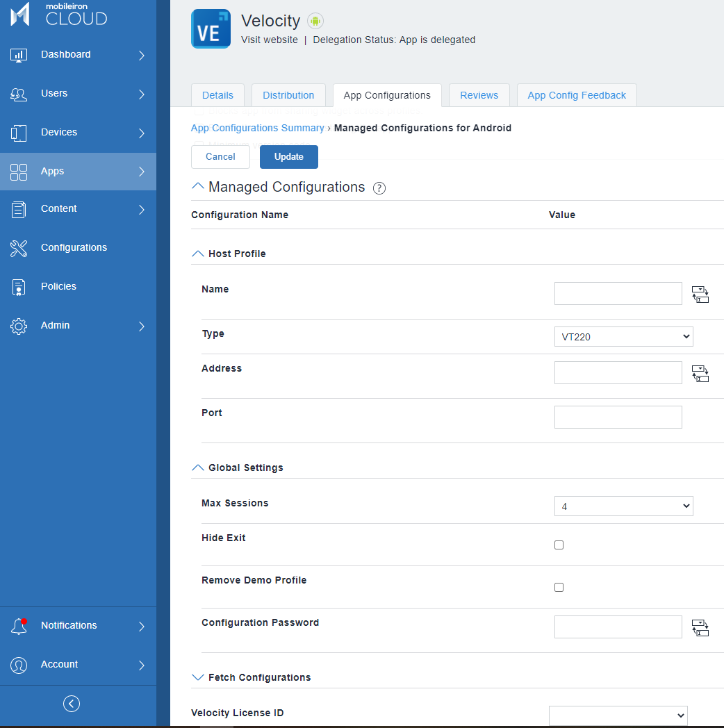Screen dimensions: 724x728
Task: Collapse the navigation sidebar
Action: coord(71,704)
